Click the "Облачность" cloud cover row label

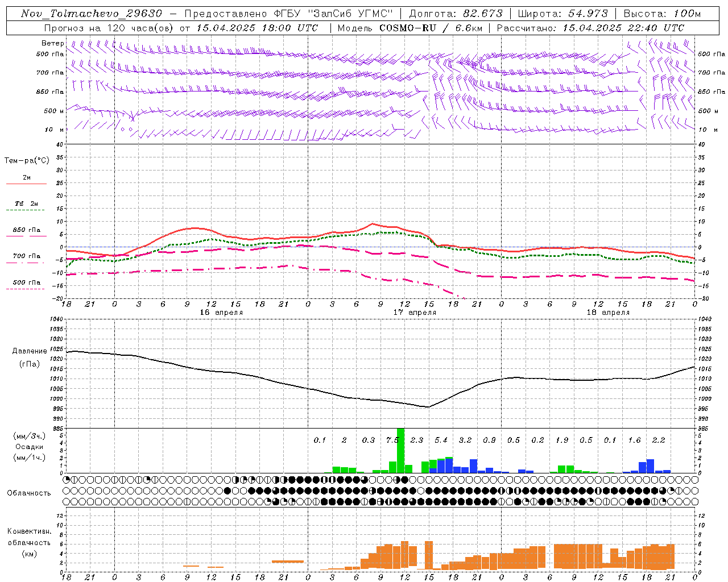click(29, 493)
